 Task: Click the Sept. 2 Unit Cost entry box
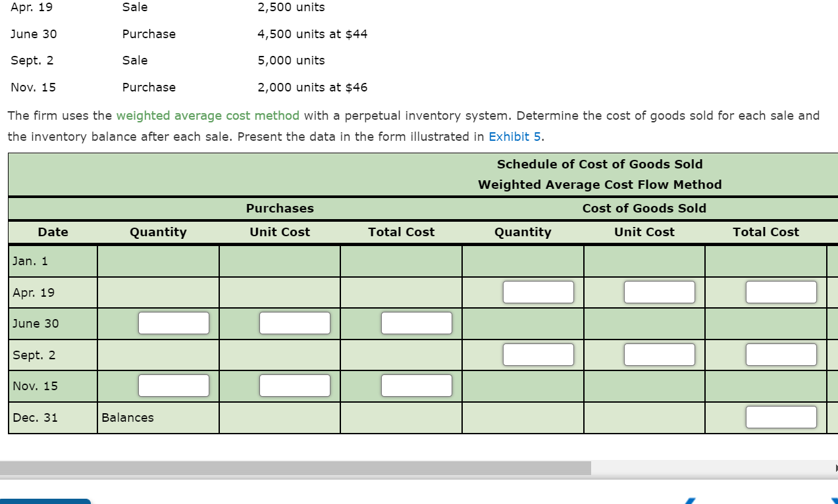[x=659, y=354]
